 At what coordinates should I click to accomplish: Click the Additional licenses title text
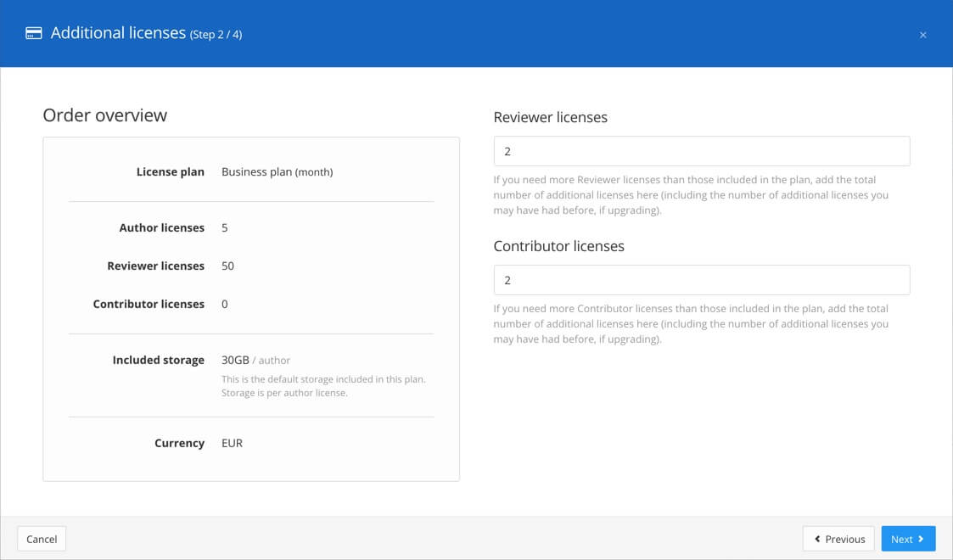[x=119, y=32]
